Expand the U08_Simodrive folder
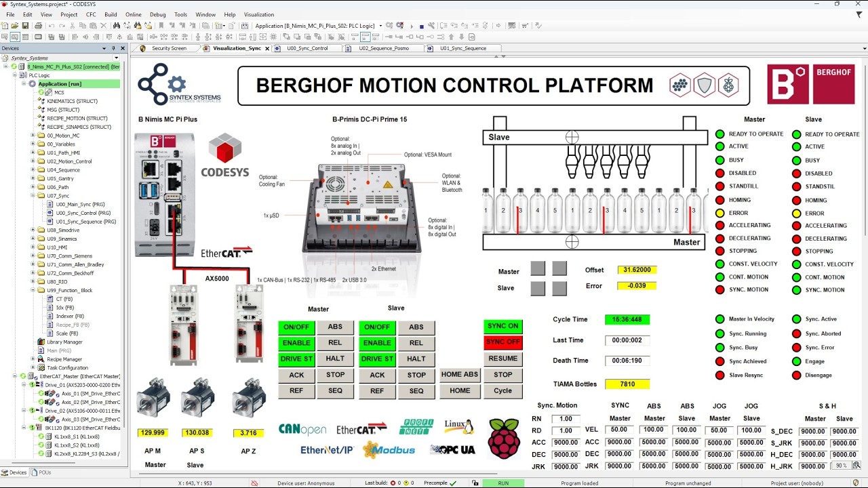868x488 pixels. (33, 230)
